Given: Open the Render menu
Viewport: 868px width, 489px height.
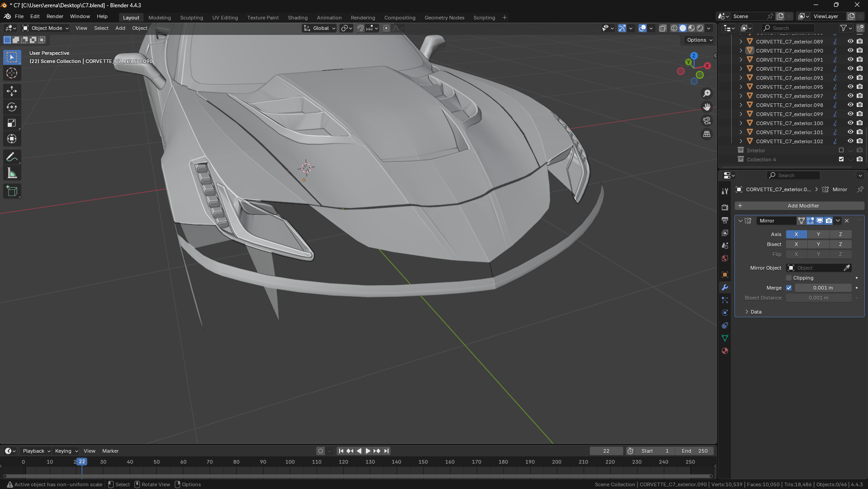Looking at the screenshot, I should [x=55, y=16].
